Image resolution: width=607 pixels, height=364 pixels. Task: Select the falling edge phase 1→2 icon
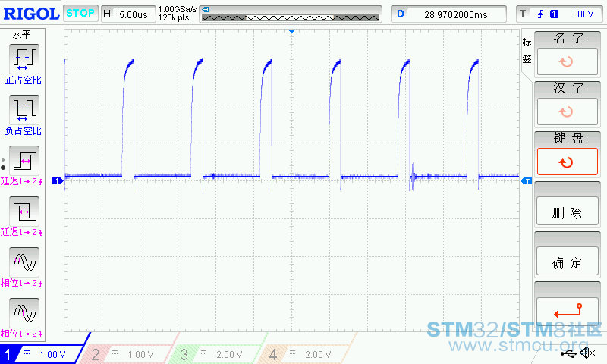point(24,313)
